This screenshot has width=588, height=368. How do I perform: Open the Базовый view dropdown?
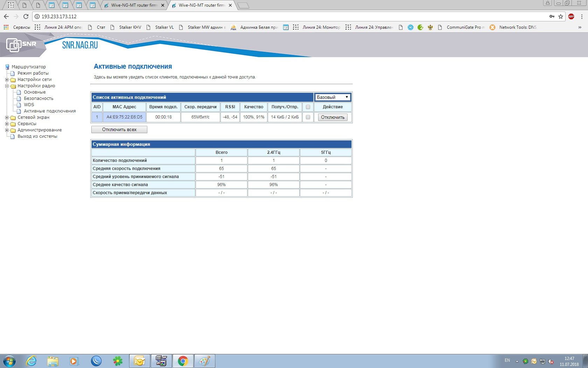click(x=332, y=97)
